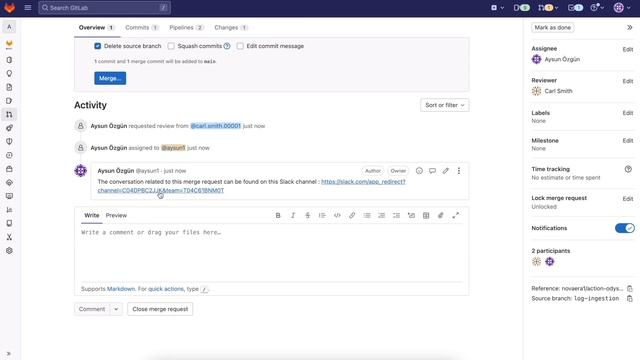Open squash commits help icon

227,46
